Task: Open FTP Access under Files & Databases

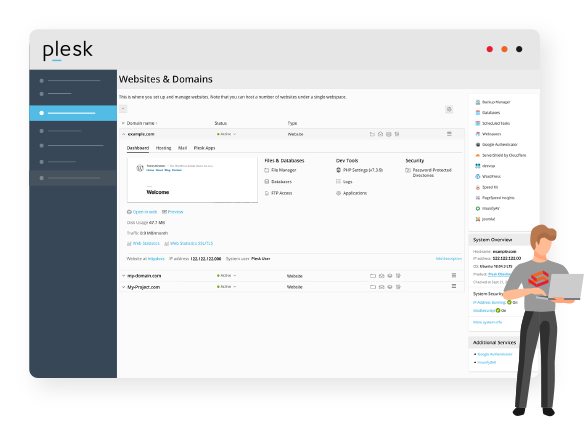Action: [x=278, y=193]
